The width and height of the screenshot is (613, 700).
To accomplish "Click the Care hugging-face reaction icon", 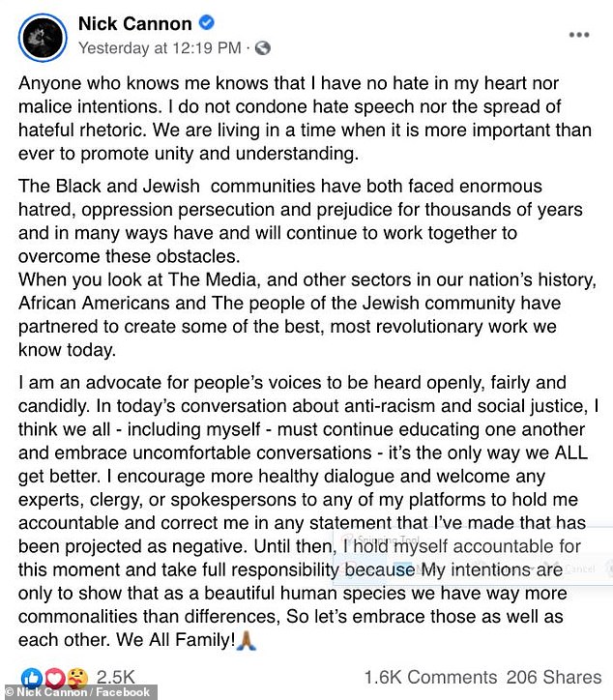I will click(77, 679).
